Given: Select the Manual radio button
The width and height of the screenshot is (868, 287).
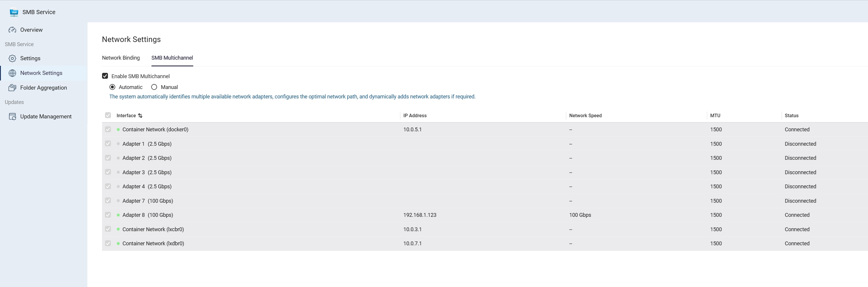Looking at the screenshot, I should tap(154, 87).
